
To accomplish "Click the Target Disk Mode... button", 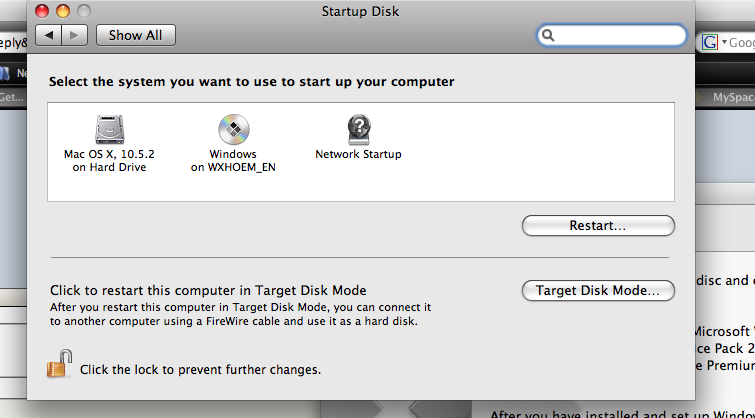I will coord(598,290).
